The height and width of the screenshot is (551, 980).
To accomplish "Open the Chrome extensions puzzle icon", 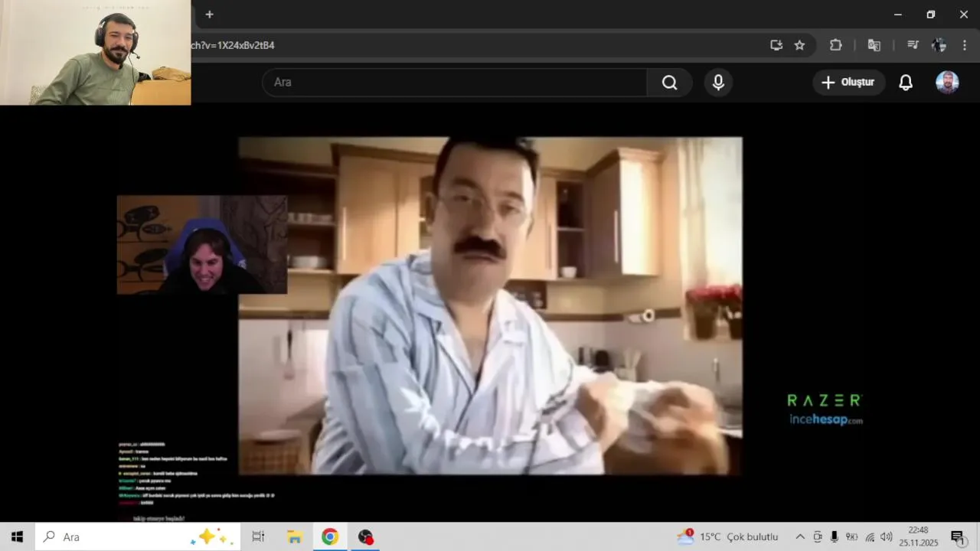I will tap(836, 45).
